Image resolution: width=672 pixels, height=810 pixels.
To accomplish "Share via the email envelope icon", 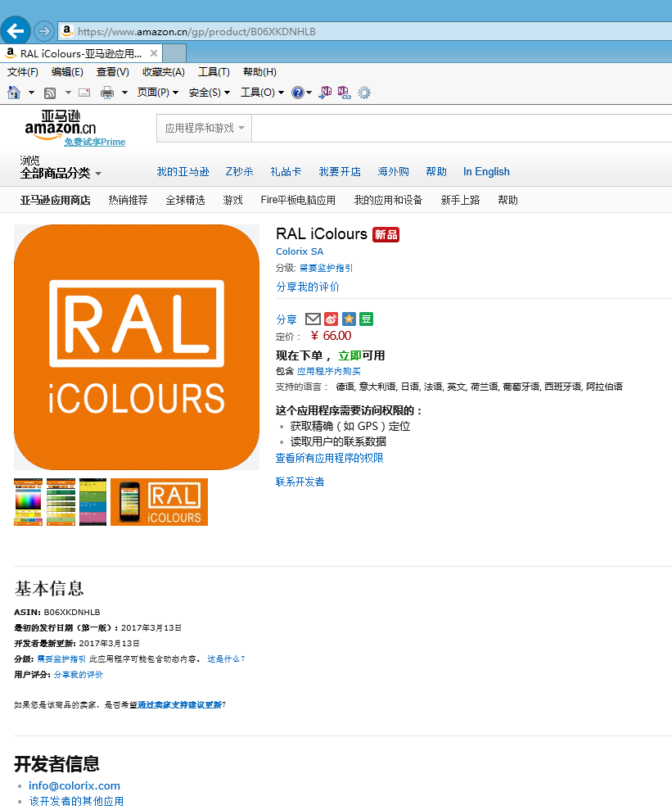I will pyautogui.click(x=313, y=319).
